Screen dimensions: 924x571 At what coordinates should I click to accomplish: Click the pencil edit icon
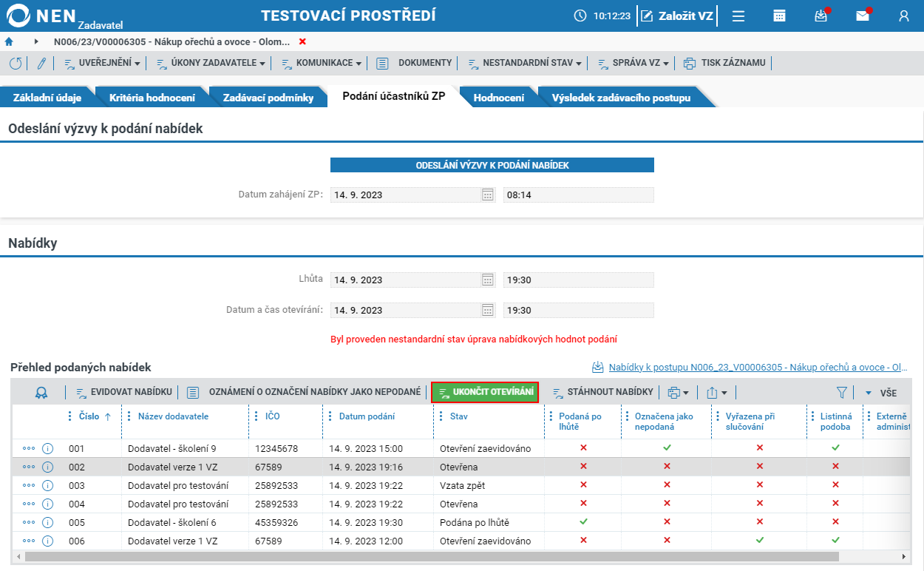click(x=41, y=63)
